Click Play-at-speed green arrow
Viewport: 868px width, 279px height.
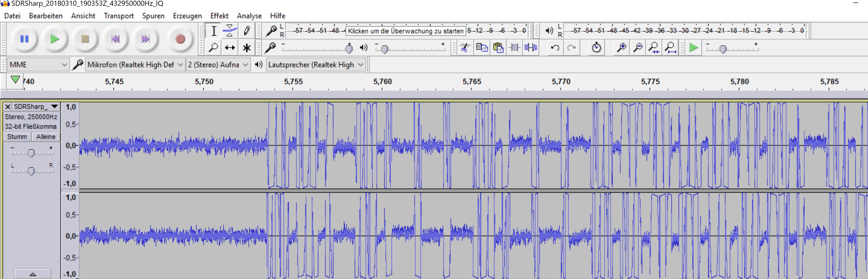click(693, 48)
